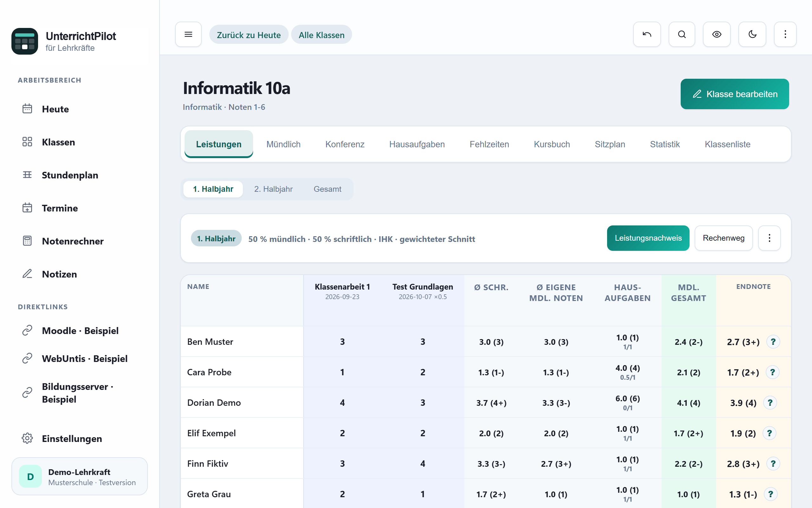Open Notenrechner in the sidebar
Viewport: 812px width, 508px height.
(80, 241)
